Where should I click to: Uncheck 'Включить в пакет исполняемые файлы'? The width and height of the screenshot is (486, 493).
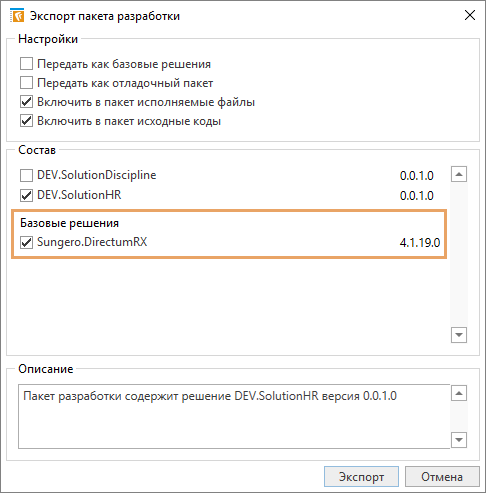[26, 102]
